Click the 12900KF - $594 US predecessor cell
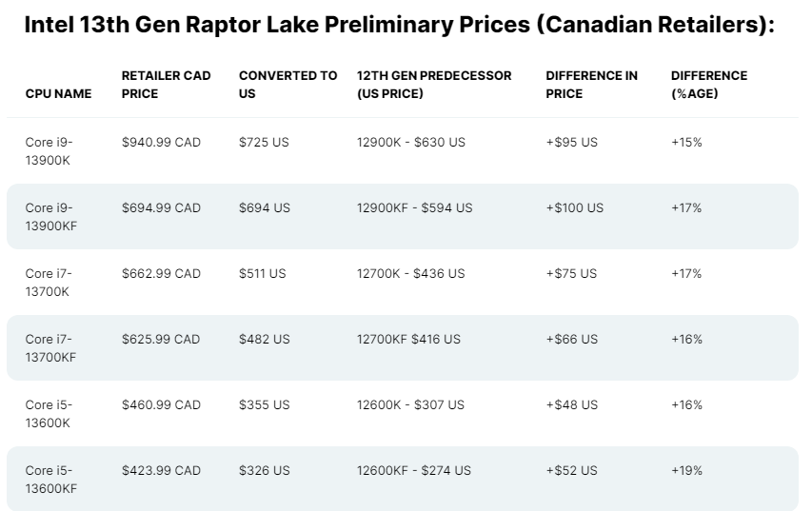812x511 pixels. coord(414,208)
